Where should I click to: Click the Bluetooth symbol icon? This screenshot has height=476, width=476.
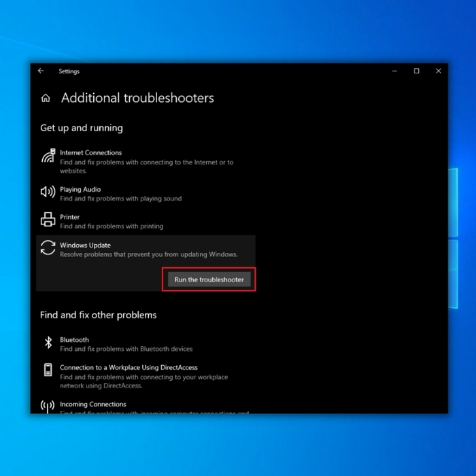point(48,343)
